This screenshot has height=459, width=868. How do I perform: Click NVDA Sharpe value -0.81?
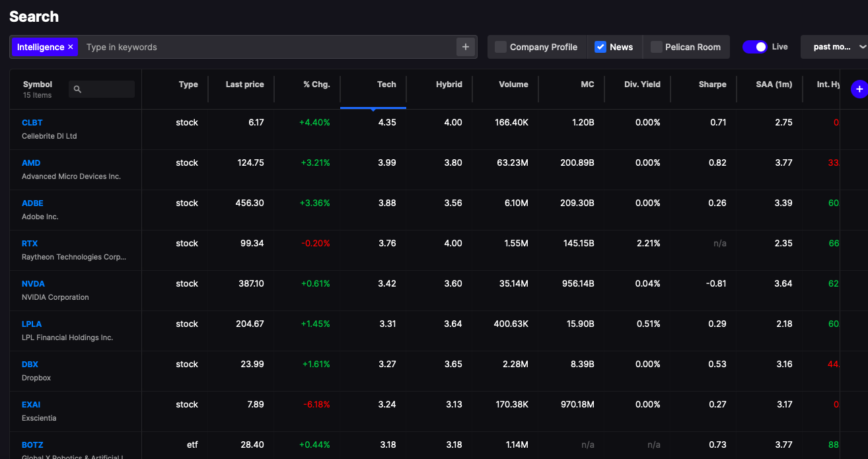point(716,284)
